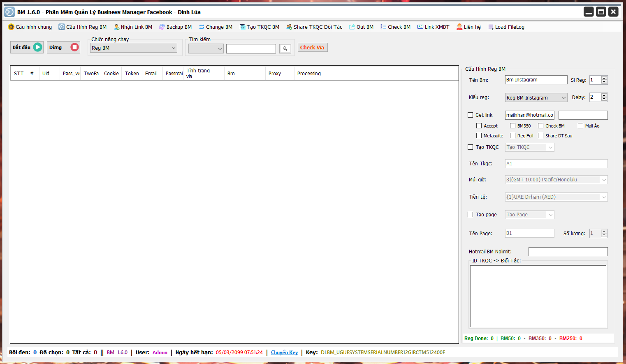Click the Proxy column header
This screenshot has height=364, width=626.
pos(280,74)
